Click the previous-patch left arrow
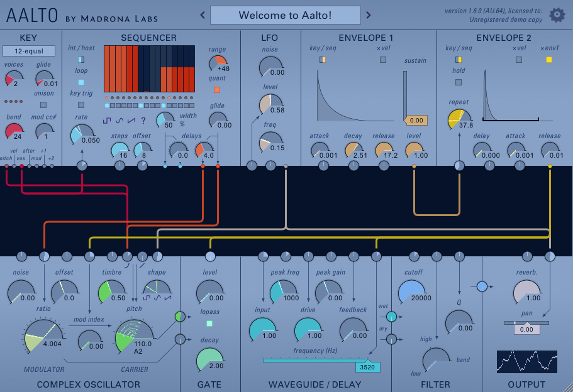The width and height of the screenshot is (573, 392). click(201, 15)
